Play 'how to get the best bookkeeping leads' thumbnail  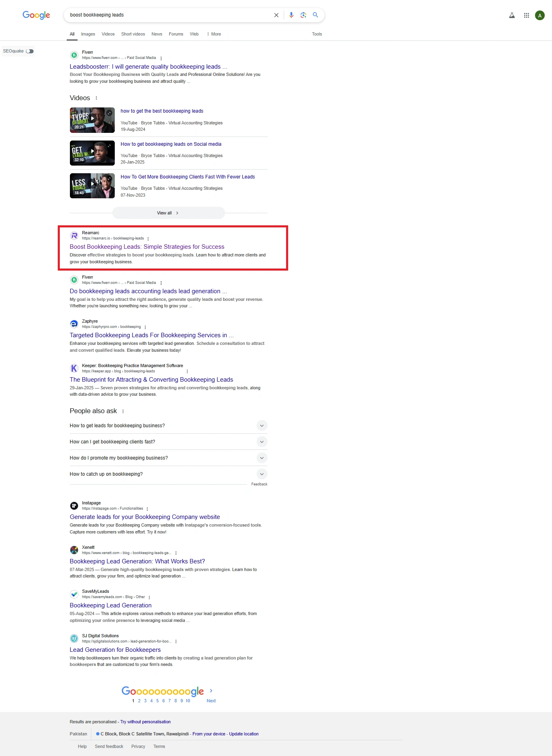92,120
